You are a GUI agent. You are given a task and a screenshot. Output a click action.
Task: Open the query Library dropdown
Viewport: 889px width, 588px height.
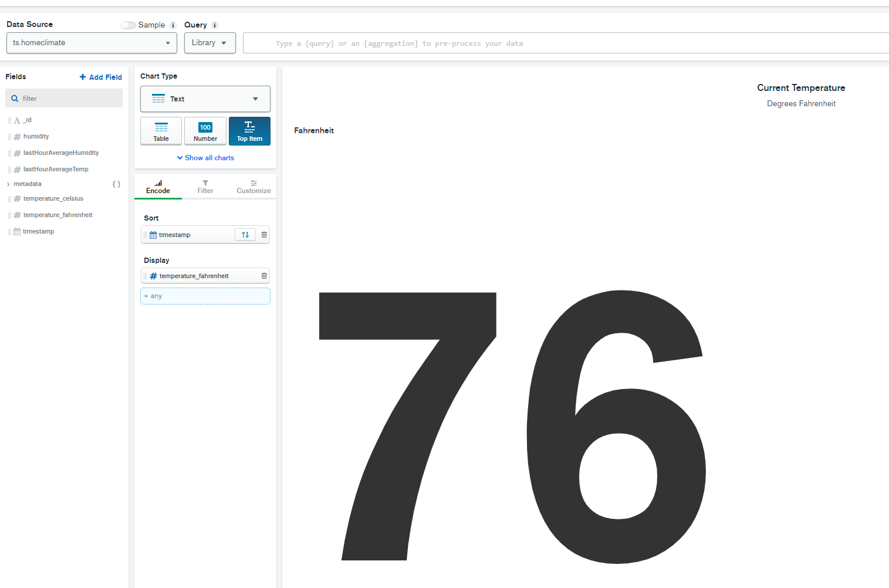209,43
